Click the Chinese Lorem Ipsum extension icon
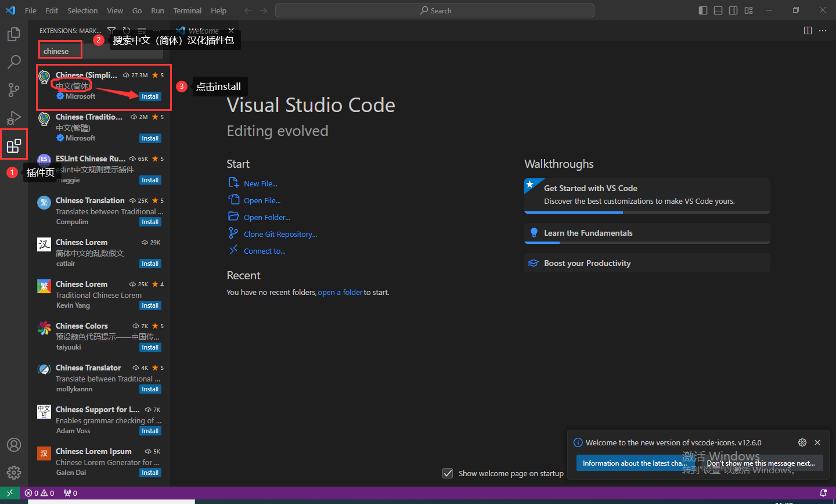Viewport: 836px width, 504px height. tap(44, 453)
